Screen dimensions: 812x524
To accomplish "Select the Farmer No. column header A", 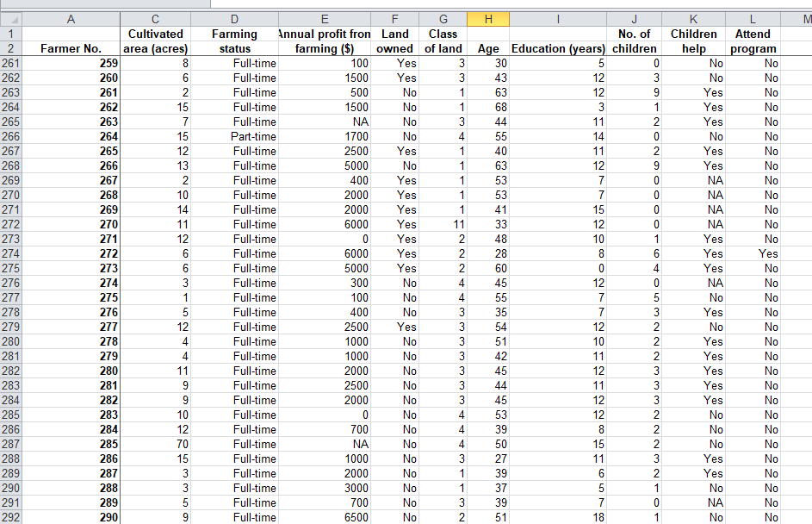I will (x=71, y=18).
